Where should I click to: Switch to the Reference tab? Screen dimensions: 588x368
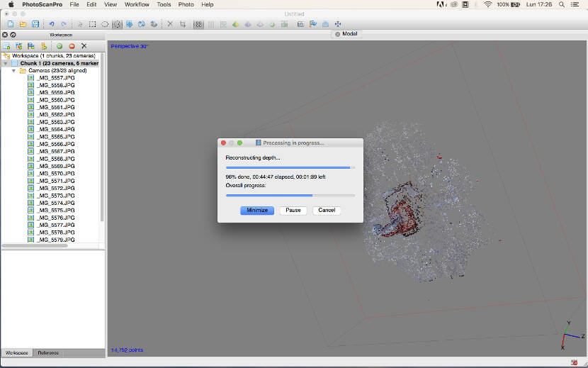pos(48,353)
